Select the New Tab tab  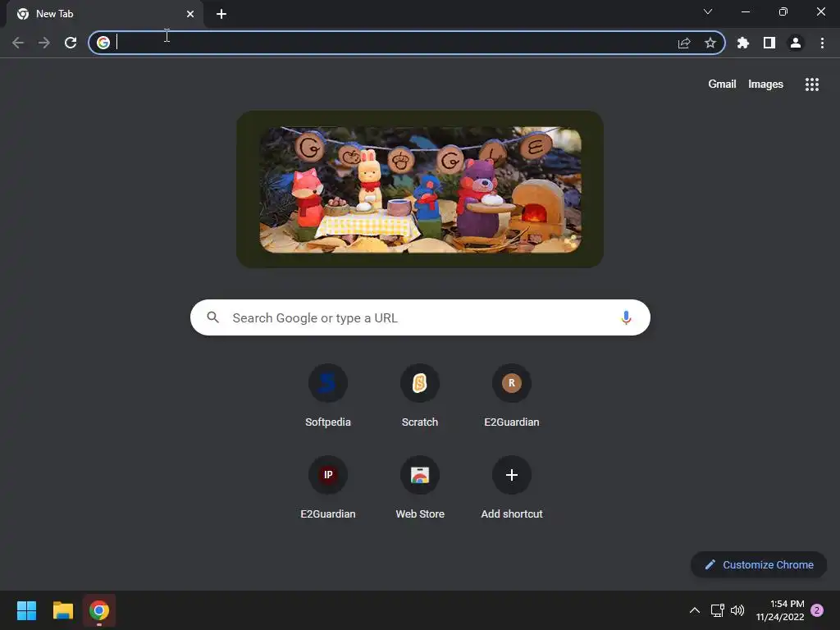pyautogui.click(x=104, y=14)
